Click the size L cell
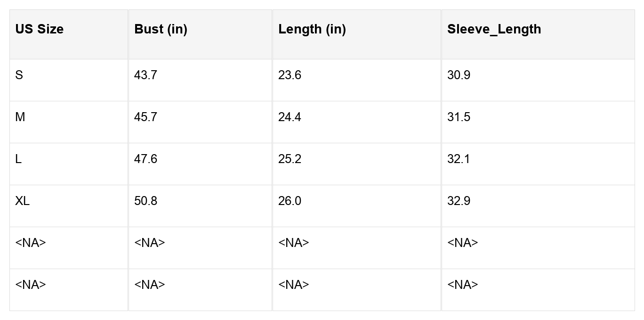The image size is (644, 320). (18, 159)
